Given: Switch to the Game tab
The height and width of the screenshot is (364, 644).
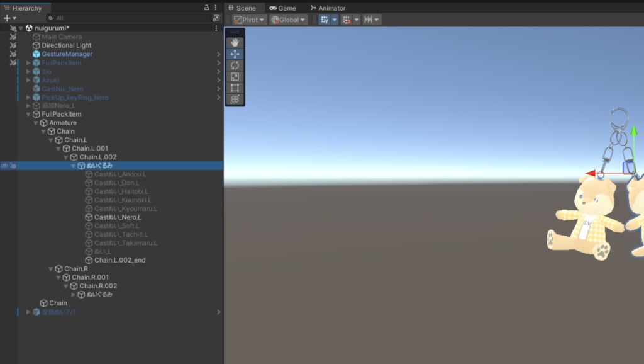Looking at the screenshot, I should click(x=282, y=8).
